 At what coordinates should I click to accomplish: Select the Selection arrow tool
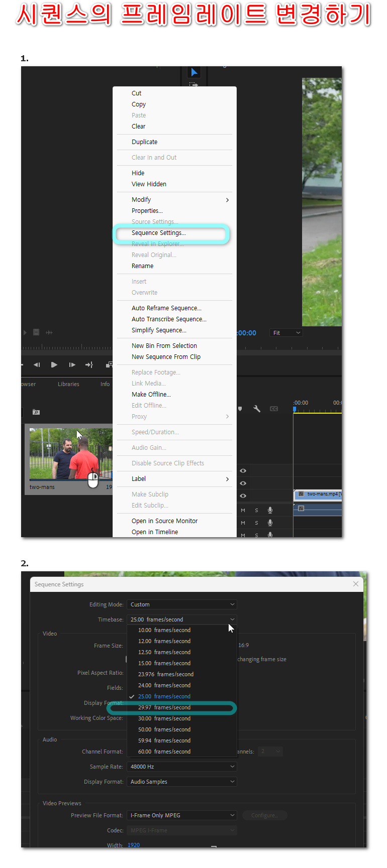[x=194, y=72]
